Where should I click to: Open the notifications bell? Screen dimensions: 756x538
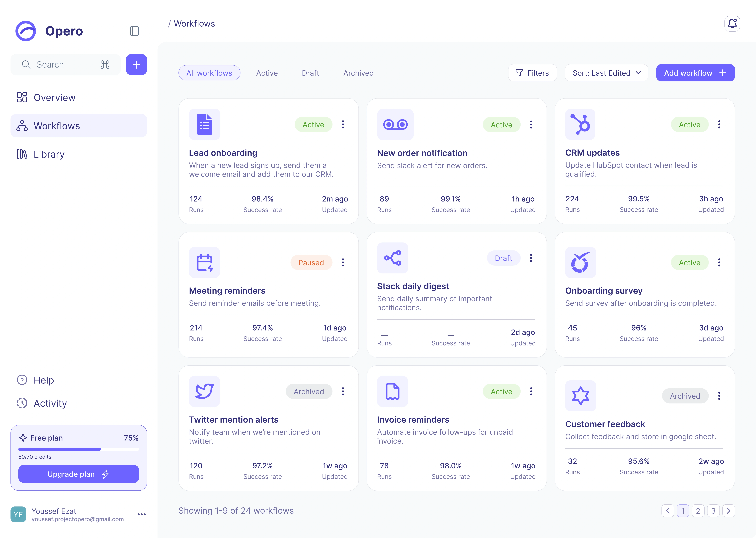pos(732,24)
